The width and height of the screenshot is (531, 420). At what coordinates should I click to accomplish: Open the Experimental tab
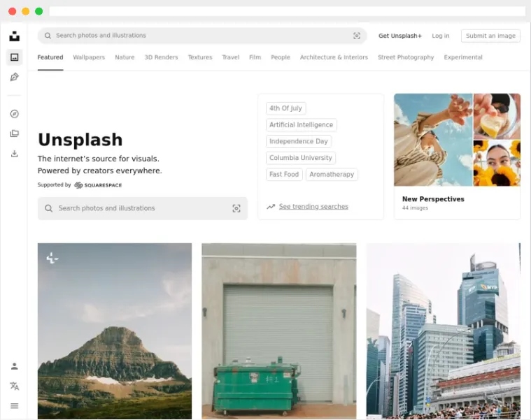(x=463, y=57)
